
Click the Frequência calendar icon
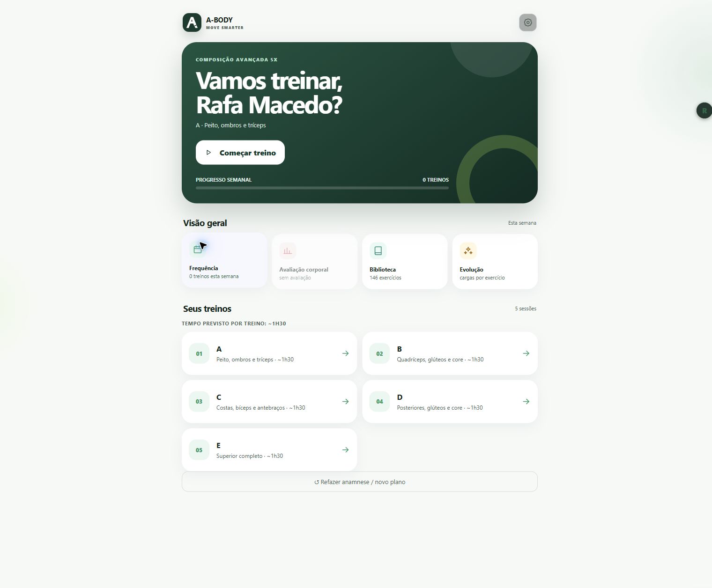click(x=198, y=249)
